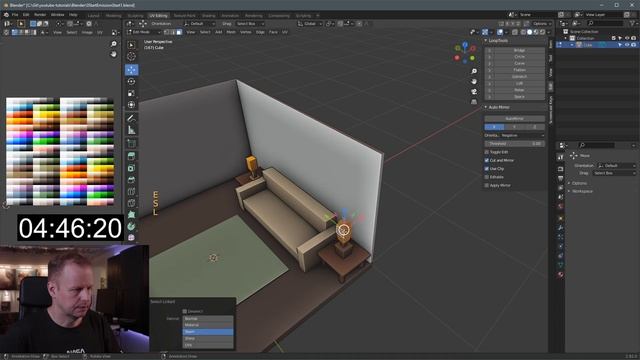Select the Seam option in delimit list

[208, 332]
